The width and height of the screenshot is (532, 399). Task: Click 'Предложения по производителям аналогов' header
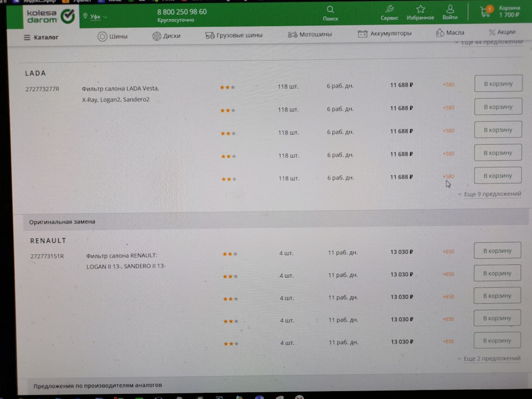[98, 386]
